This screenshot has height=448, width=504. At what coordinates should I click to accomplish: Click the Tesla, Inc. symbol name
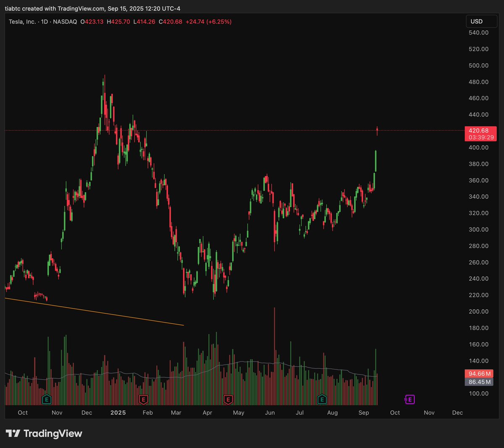point(22,21)
